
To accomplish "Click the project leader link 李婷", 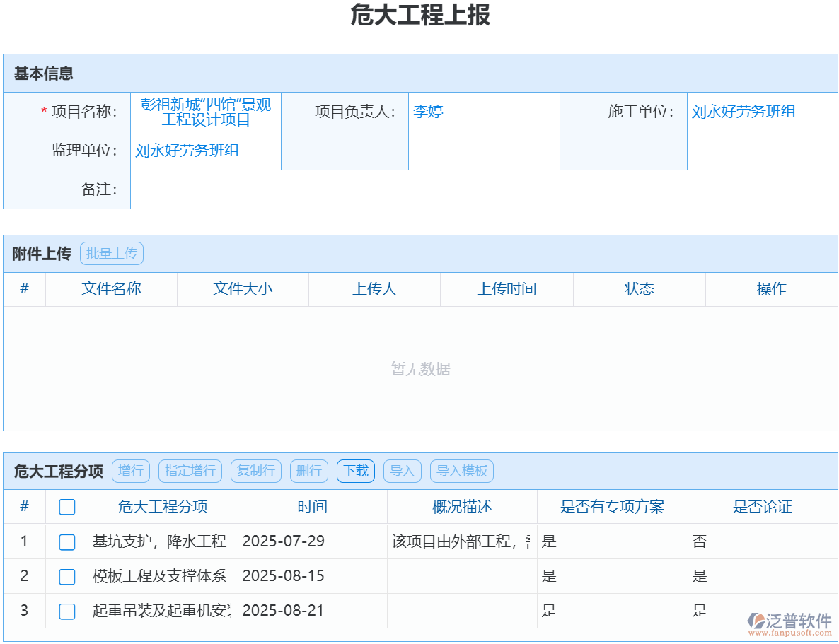I will [428, 112].
